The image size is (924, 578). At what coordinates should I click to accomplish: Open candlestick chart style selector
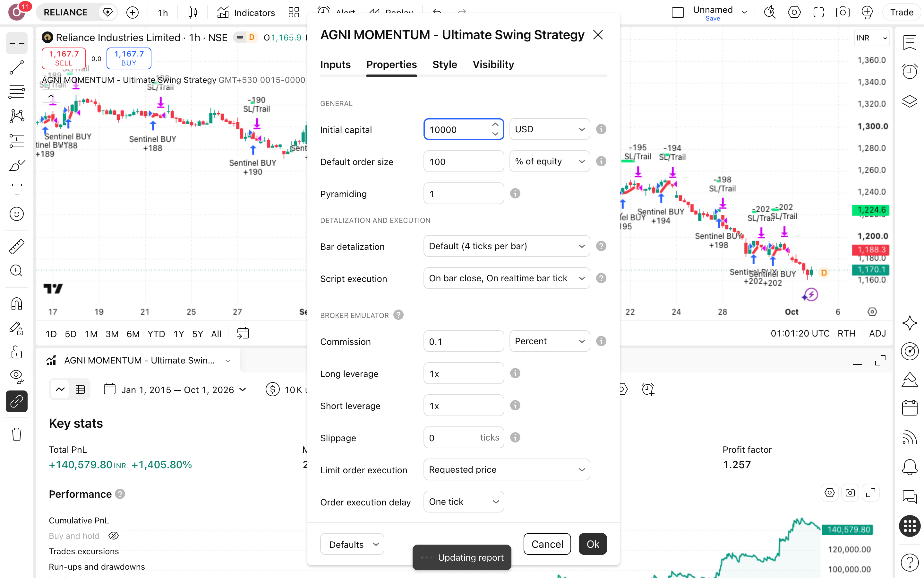[193, 13]
